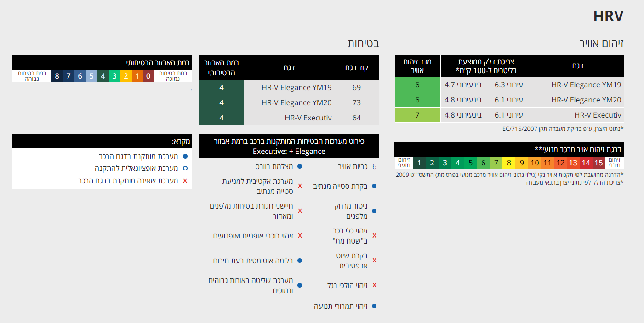Image resolution: width=644 pixels, height=323 pixels.
Task: Click the פירוט מערכות הבטיחות header block
Action: pyautogui.click(x=289, y=146)
